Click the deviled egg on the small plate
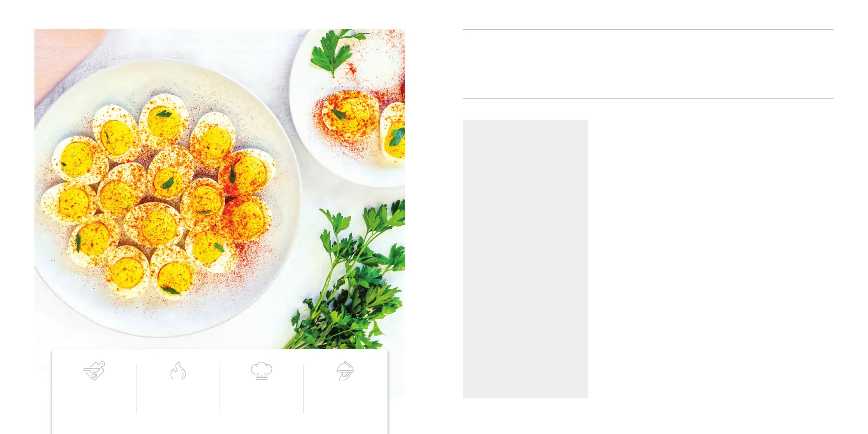The height and width of the screenshot is (434, 868). pyautogui.click(x=350, y=113)
